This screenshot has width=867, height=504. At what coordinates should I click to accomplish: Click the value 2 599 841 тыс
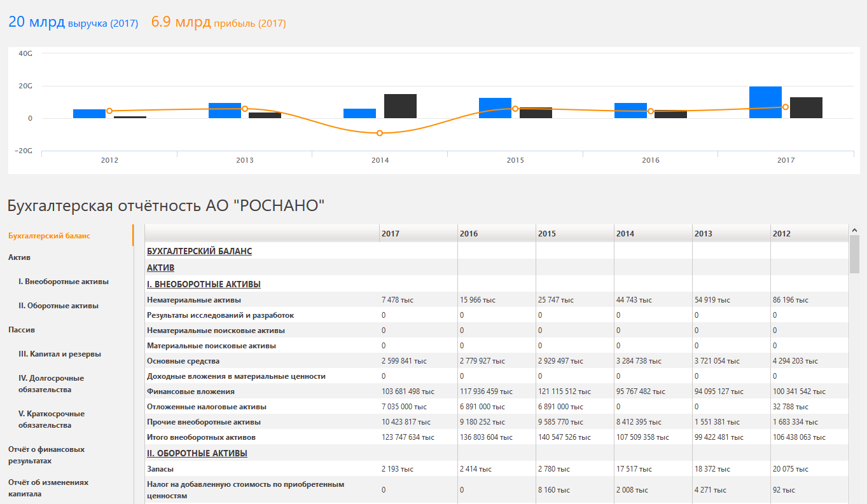tap(404, 361)
